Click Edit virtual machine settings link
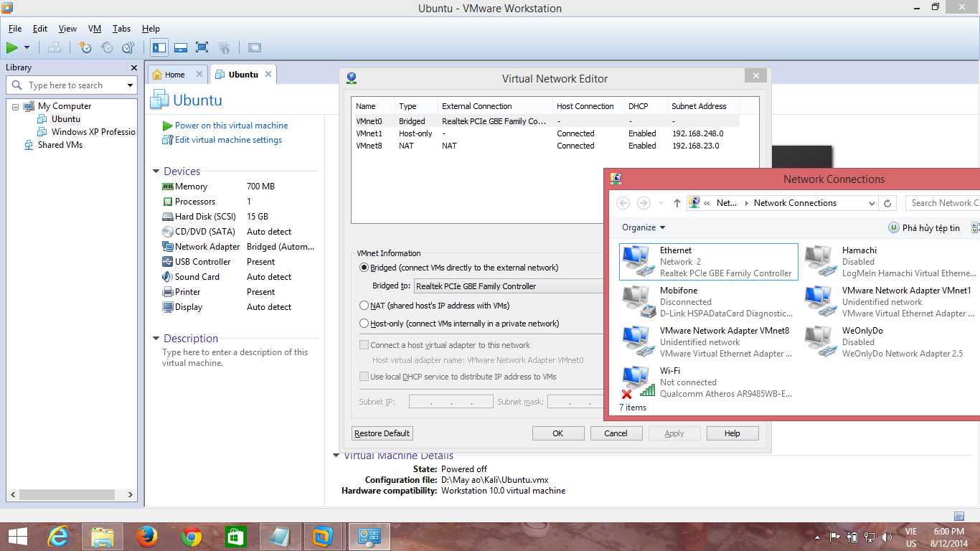 [x=228, y=140]
